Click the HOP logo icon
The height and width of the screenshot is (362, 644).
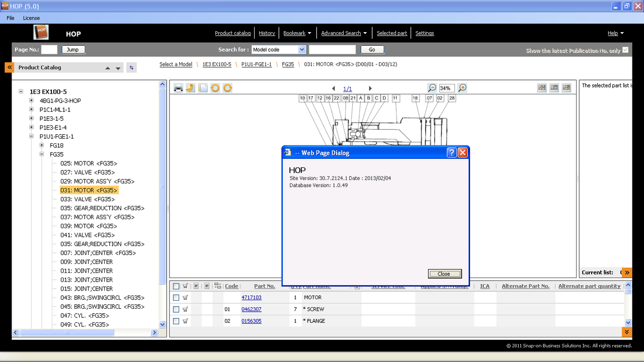pos(41,32)
